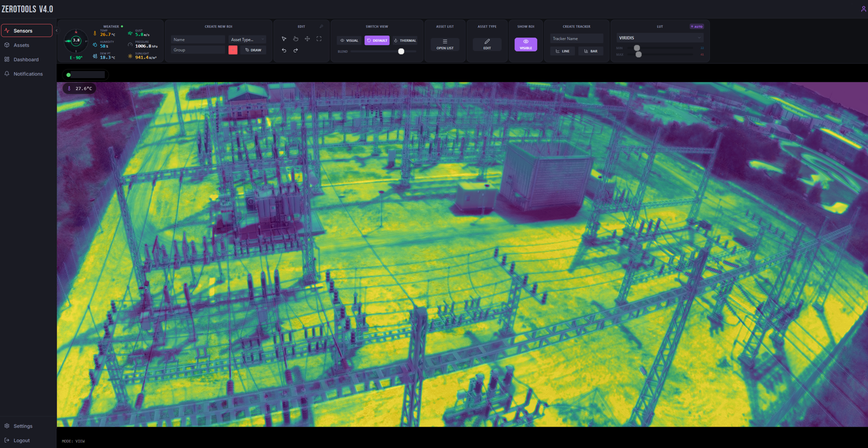This screenshot has width=868, height=448.
Task: Redo the last edit
Action: tap(296, 50)
